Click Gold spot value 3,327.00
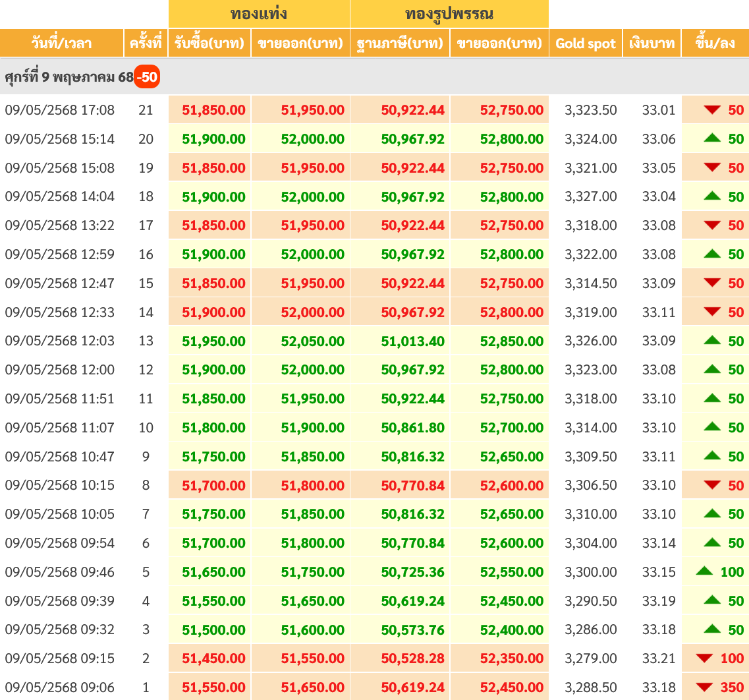Viewport: 749px width, 700px height. pos(591,196)
